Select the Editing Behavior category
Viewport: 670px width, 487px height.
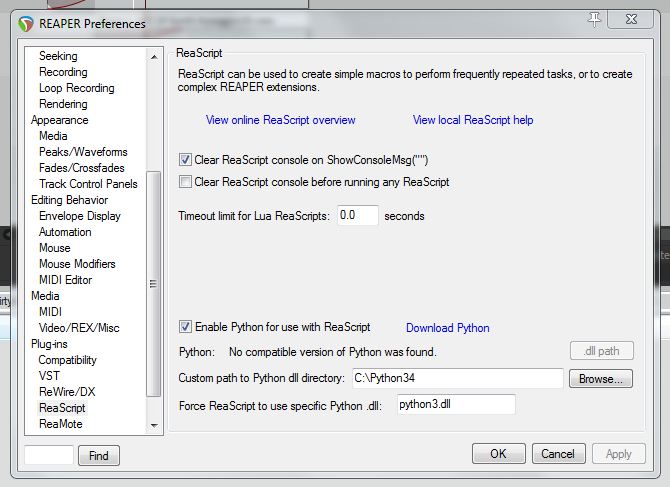[x=69, y=200]
